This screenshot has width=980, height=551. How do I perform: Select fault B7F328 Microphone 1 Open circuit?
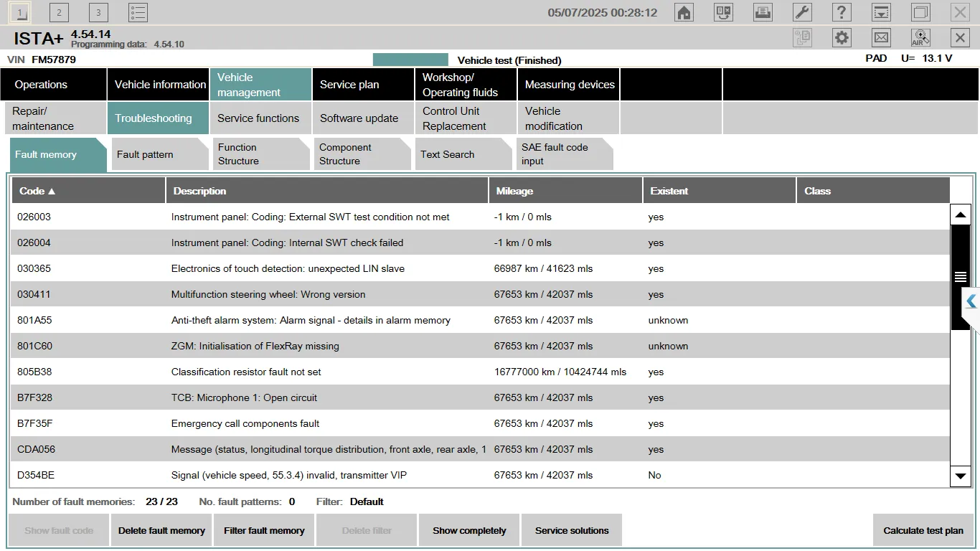[481, 397]
